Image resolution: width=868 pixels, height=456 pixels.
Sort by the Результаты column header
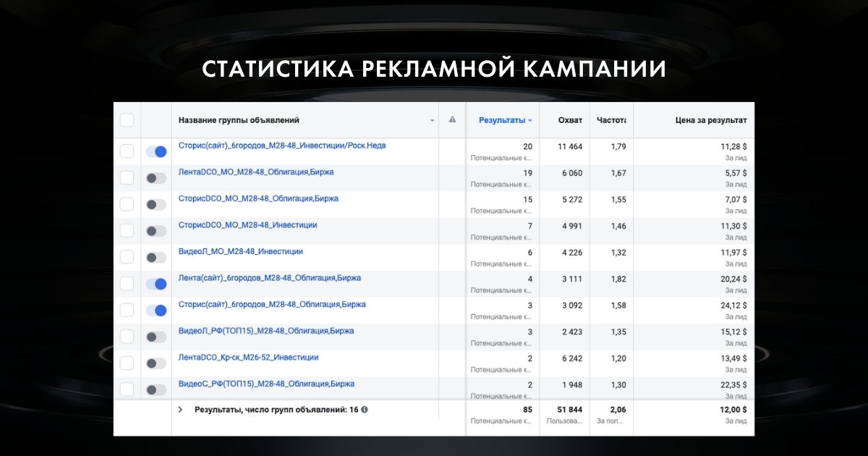pos(505,120)
